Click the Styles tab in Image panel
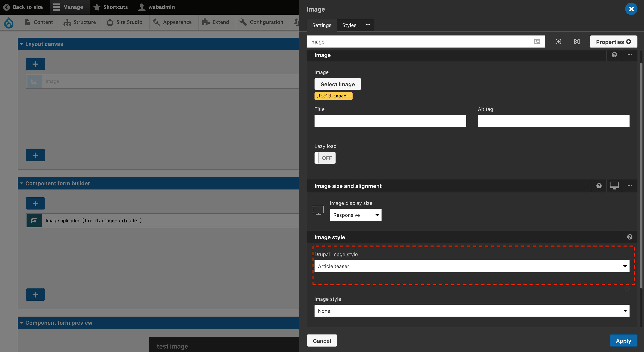Viewport: 644px width, 352px height. pyautogui.click(x=349, y=25)
